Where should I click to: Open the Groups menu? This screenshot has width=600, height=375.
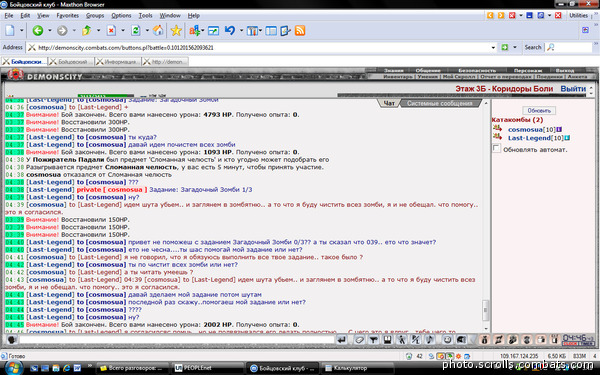click(x=95, y=16)
